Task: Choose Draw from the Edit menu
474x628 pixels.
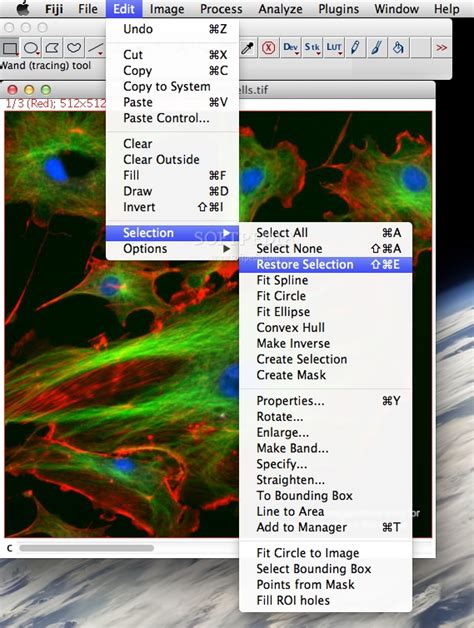Action: click(x=173, y=191)
